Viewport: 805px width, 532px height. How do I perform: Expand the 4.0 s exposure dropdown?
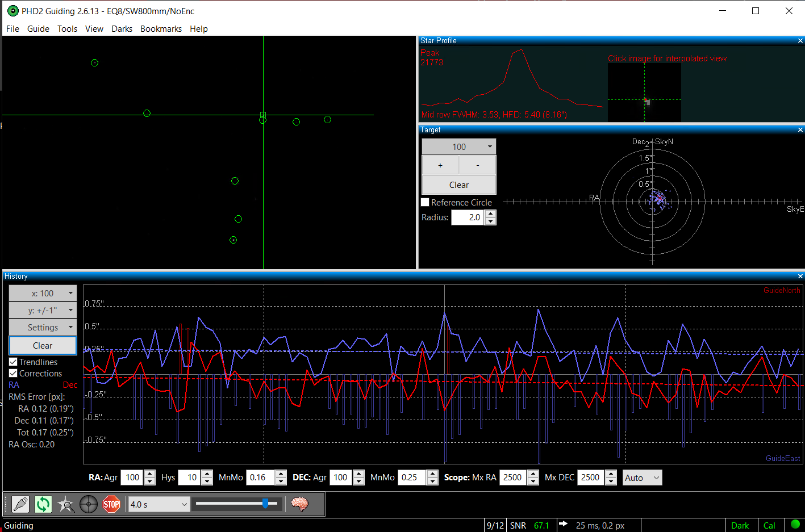(159, 504)
